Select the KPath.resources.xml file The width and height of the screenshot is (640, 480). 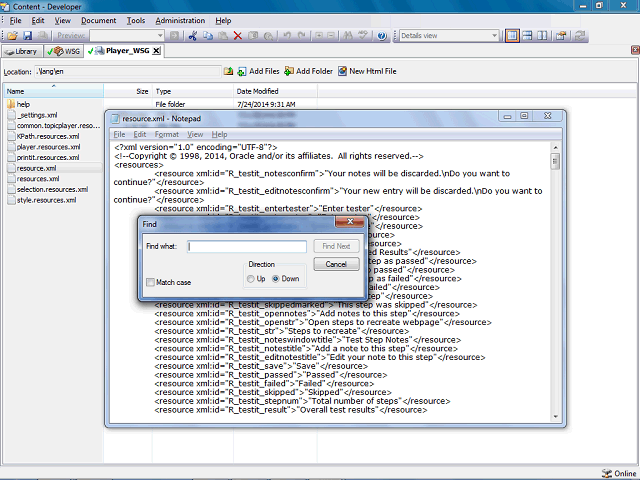(x=48, y=136)
